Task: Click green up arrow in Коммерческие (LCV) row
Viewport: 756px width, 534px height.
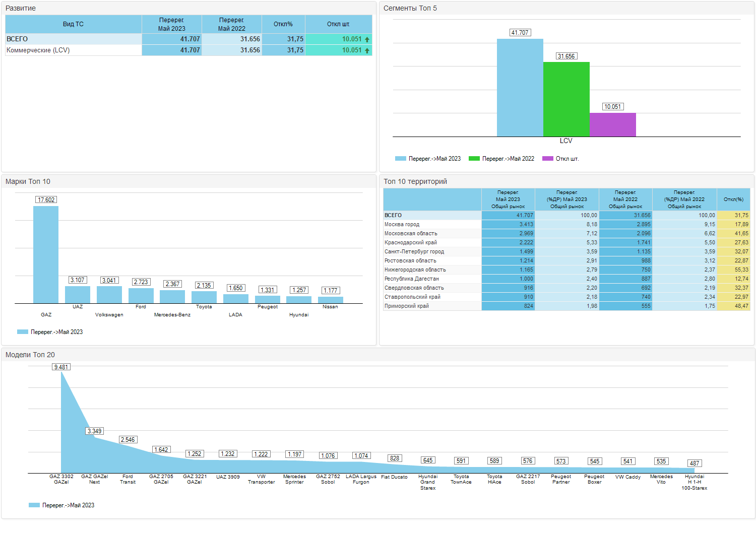Action: [367, 50]
